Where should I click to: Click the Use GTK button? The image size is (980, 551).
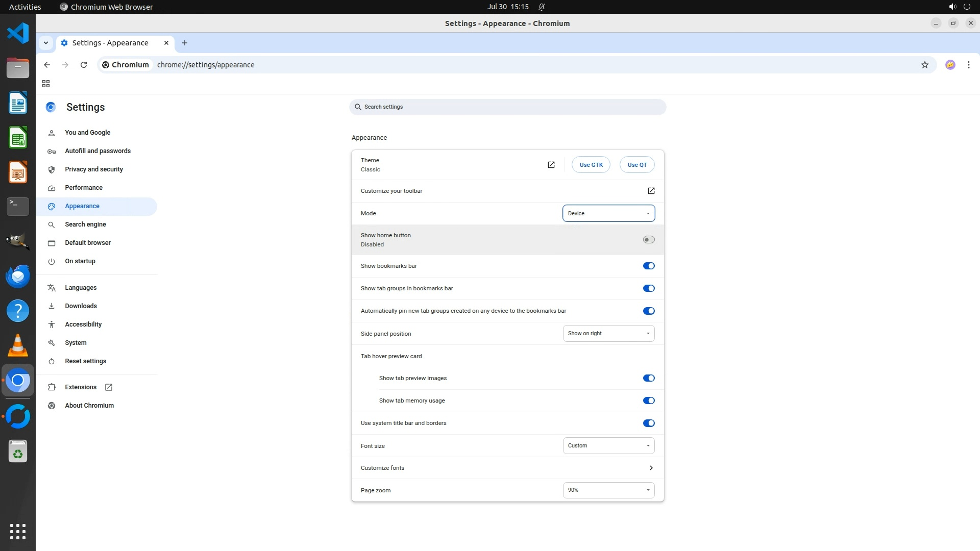point(591,165)
